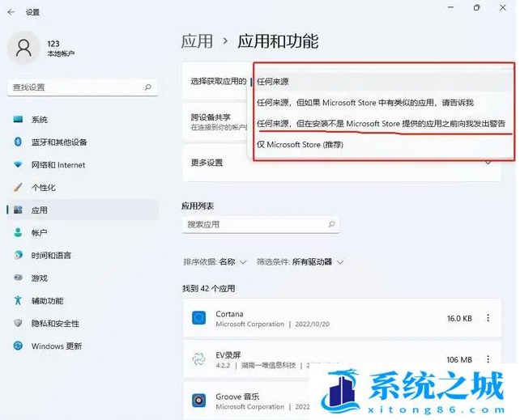Go back with the arrow icon
This screenshot has width=520, height=420.
[11, 12]
